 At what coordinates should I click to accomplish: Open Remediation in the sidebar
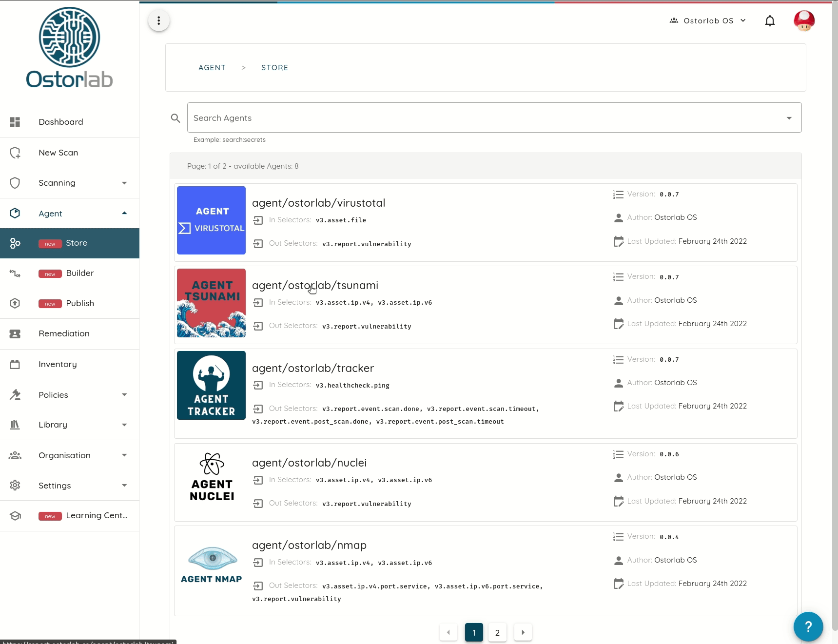(x=70, y=333)
